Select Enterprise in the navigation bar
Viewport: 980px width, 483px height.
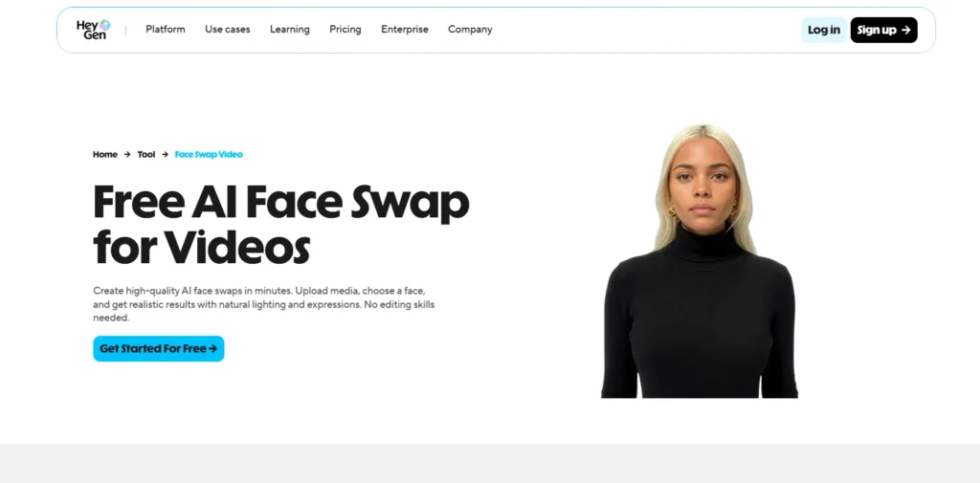(x=405, y=30)
